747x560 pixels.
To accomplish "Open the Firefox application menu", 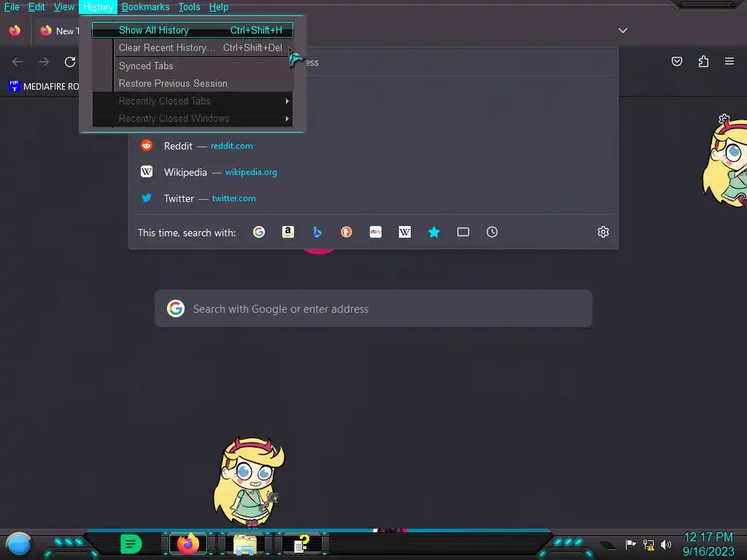I will click(x=729, y=61).
